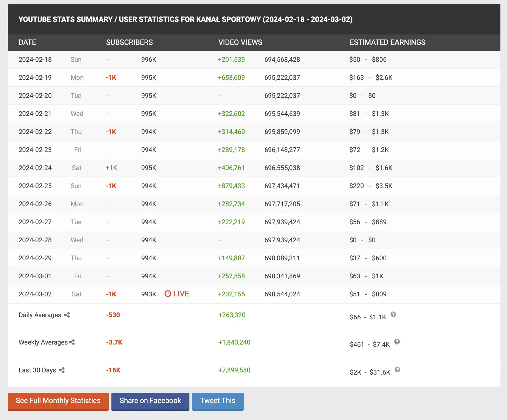Select the SUBSCRIBERS column header
Viewport: 507px width, 420px height.
click(x=129, y=42)
